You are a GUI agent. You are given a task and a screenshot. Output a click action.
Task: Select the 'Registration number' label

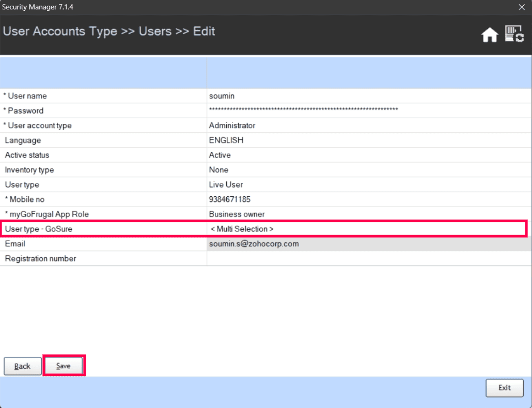(40, 259)
